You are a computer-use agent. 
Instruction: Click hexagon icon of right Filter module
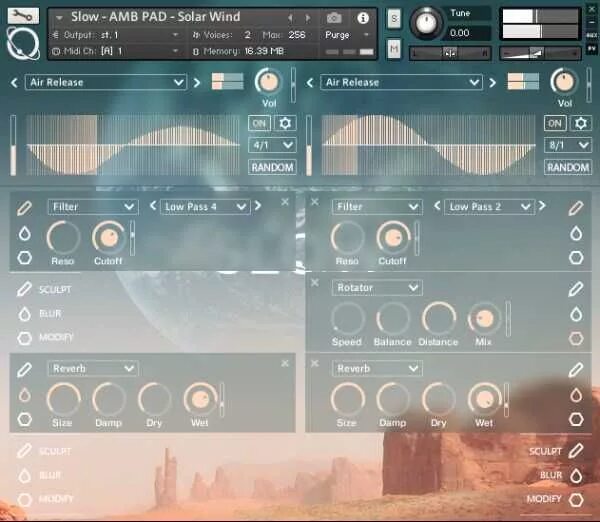[x=576, y=258]
